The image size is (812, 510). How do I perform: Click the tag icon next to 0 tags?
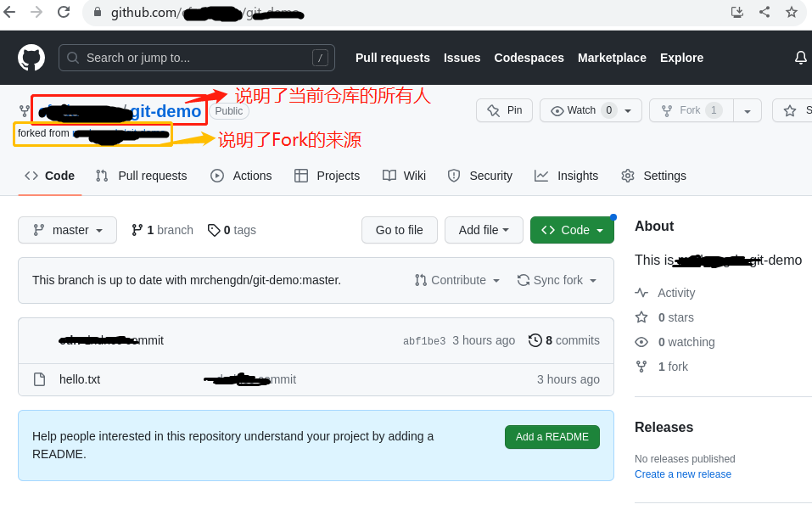click(213, 230)
